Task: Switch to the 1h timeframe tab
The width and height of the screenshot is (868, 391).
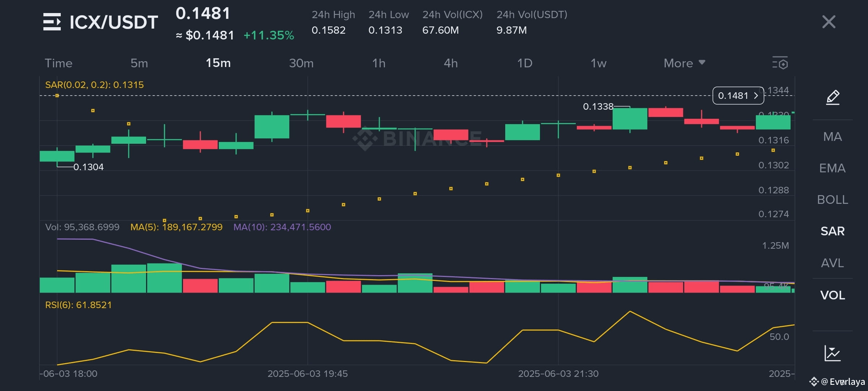Action: (x=379, y=63)
